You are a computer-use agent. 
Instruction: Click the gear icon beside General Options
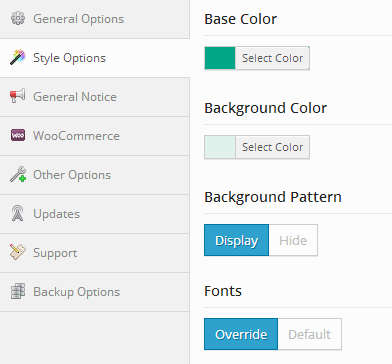[x=18, y=18]
